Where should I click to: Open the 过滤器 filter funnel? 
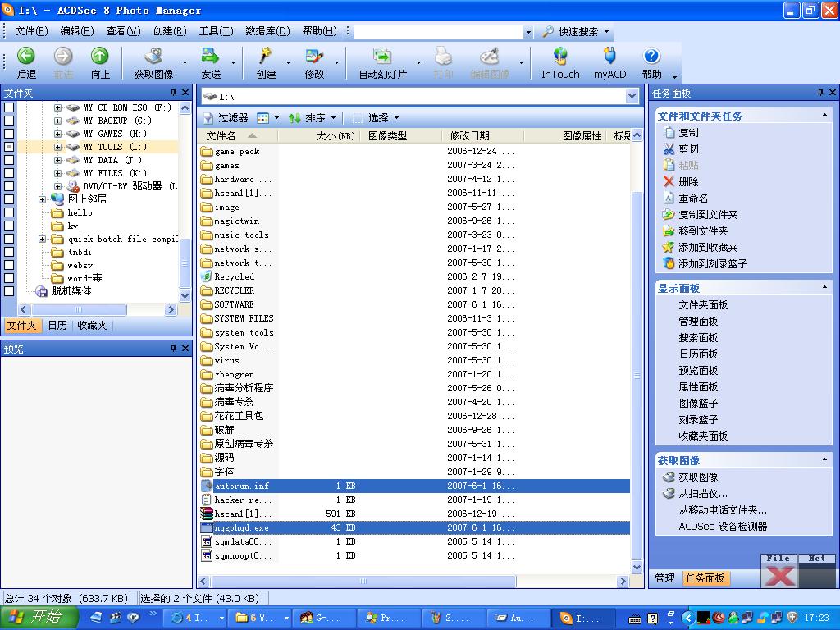tap(208, 118)
